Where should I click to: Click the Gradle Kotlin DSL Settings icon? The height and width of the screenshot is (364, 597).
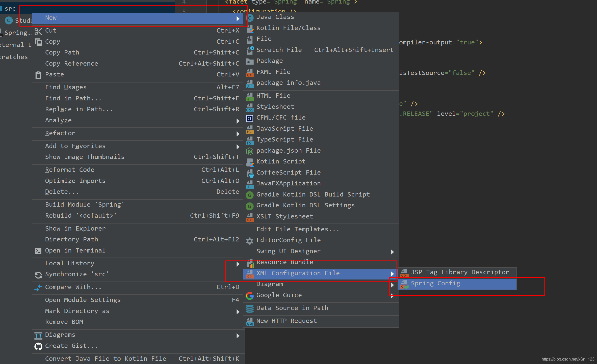click(x=250, y=206)
